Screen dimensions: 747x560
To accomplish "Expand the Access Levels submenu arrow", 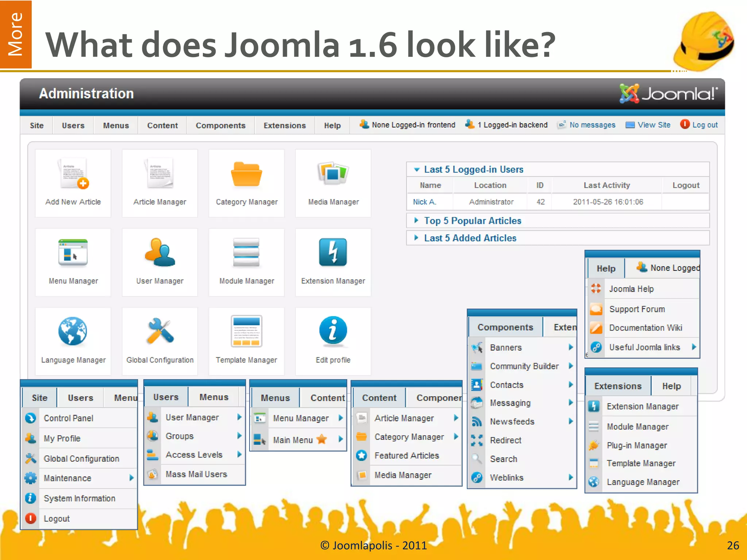I will [239, 454].
